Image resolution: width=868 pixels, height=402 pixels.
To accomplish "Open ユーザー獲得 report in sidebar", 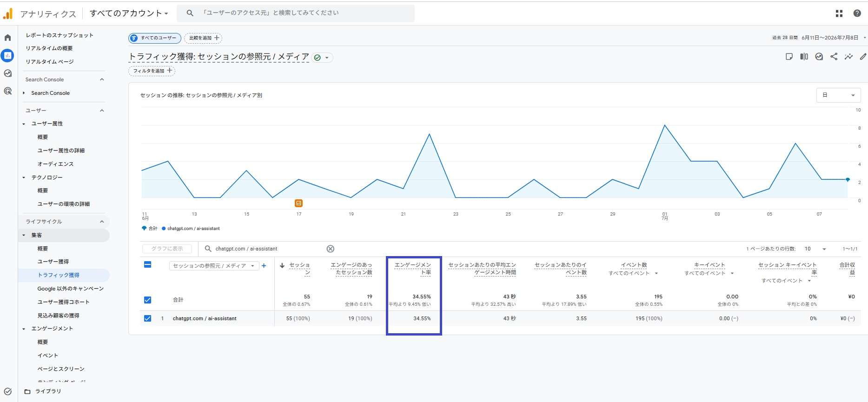I will point(53,262).
